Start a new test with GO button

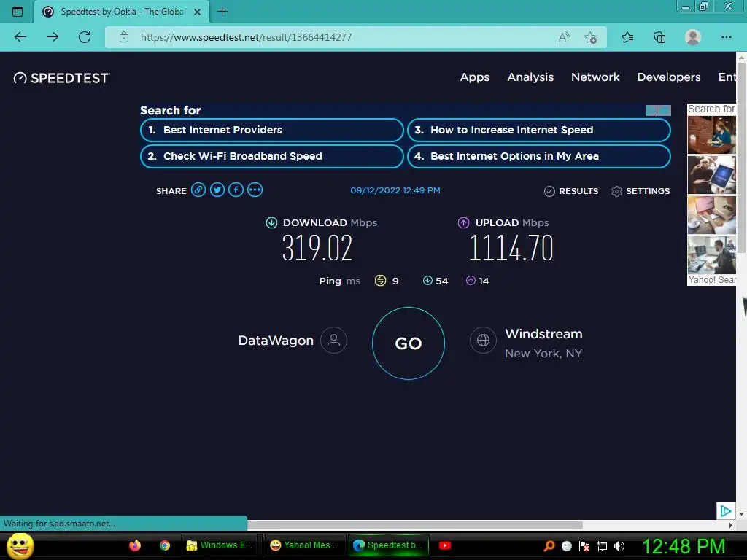pos(409,343)
